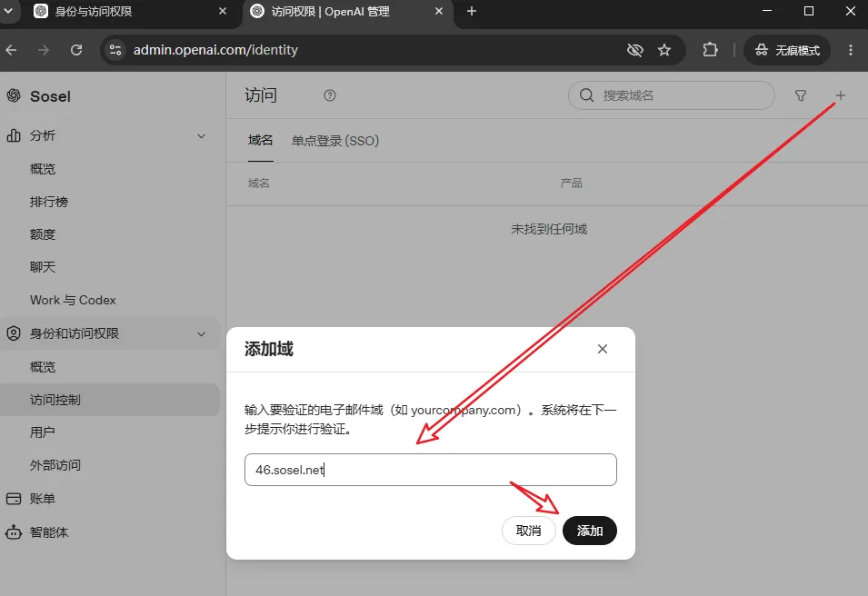Click the 访问 page heading
868x596 pixels.
[x=261, y=95]
